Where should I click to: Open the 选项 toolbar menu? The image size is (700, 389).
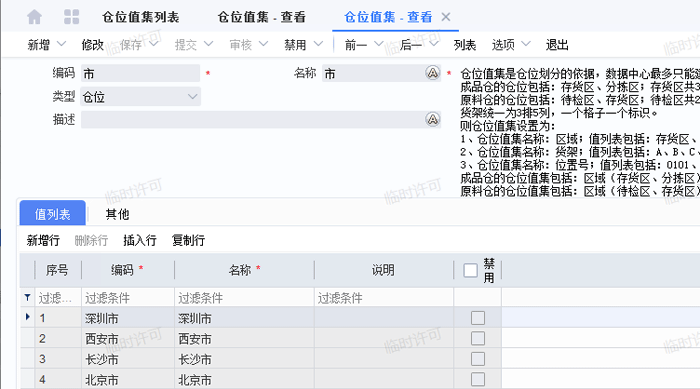click(503, 45)
